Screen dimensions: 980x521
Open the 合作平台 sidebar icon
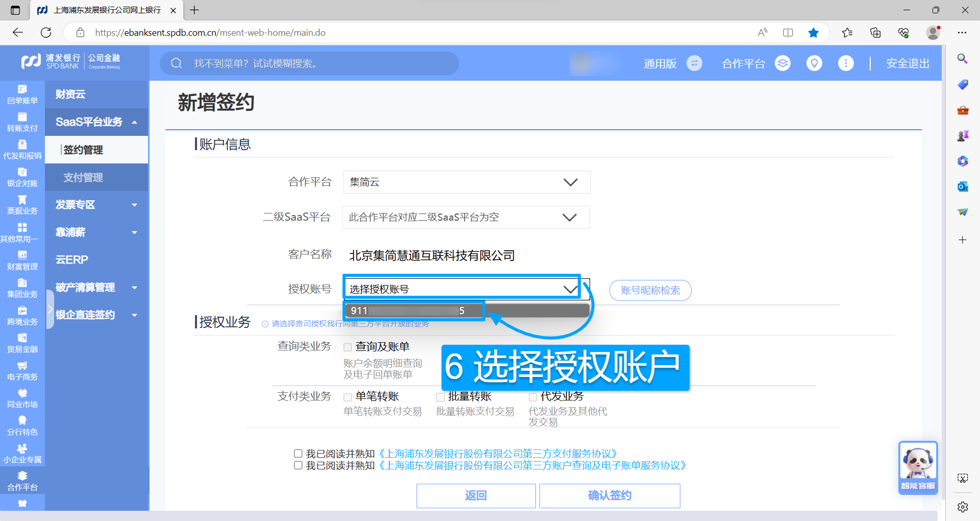[x=22, y=481]
